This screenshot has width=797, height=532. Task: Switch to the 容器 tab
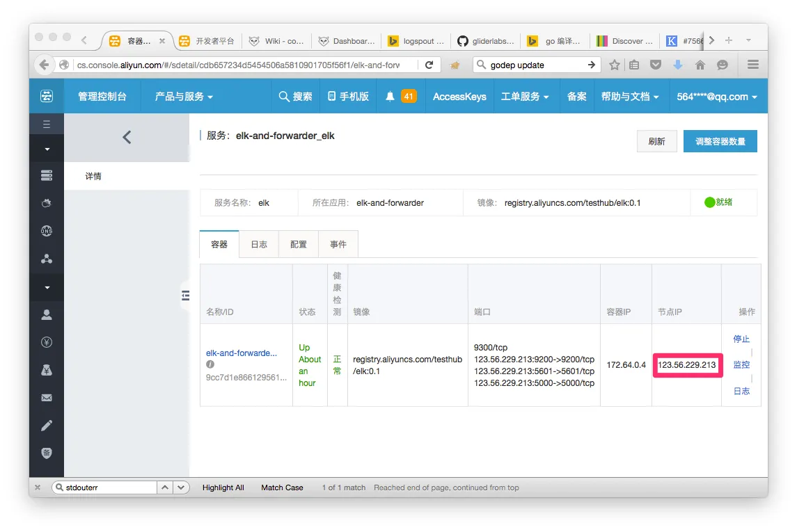click(x=219, y=244)
